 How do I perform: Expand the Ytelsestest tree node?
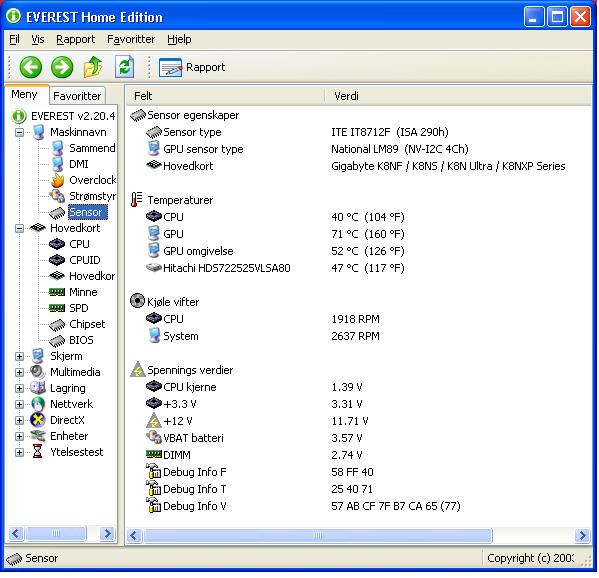pyautogui.click(x=19, y=452)
